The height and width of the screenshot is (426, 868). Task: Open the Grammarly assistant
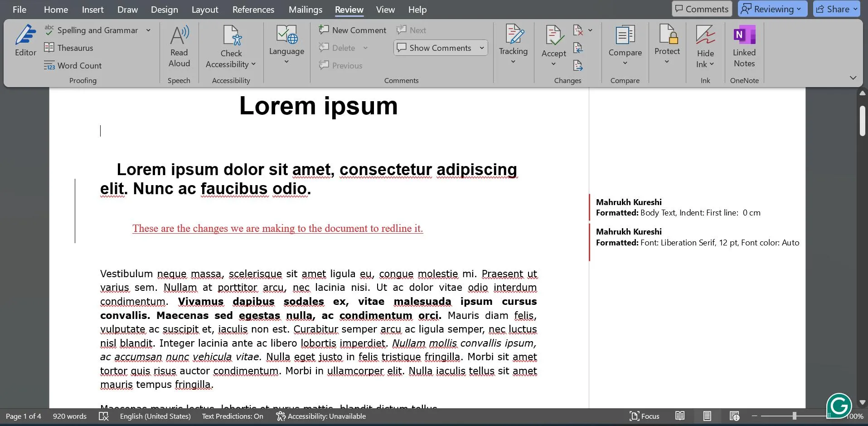coord(839,406)
